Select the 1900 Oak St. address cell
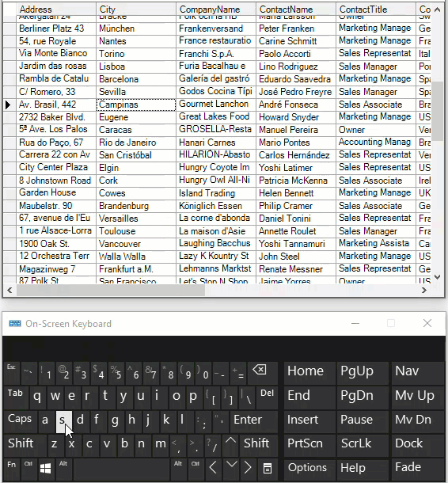Screen dimensions: 448x483 pyautogui.click(x=56, y=244)
